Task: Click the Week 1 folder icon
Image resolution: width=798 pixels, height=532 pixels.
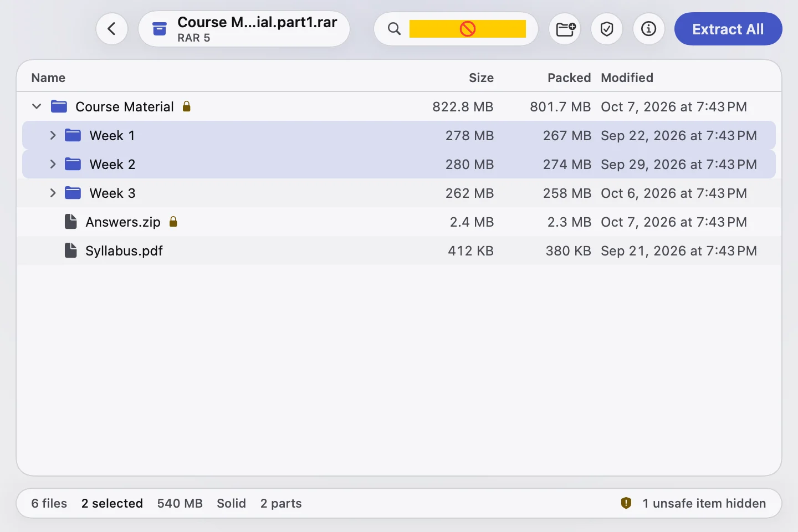Action: pos(73,135)
